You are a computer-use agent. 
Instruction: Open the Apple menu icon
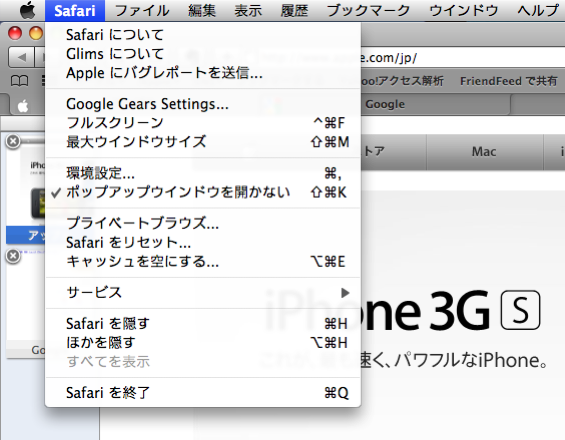pyautogui.click(x=27, y=10)
